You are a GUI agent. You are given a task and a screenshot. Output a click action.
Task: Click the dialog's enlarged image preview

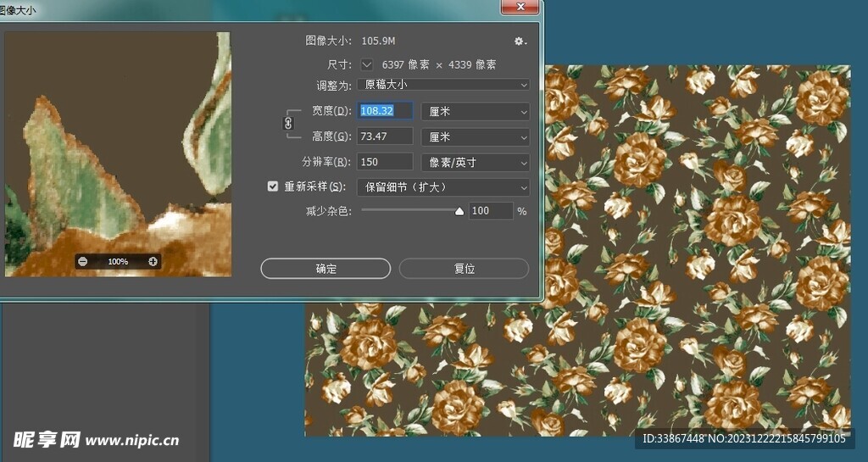[x=118, y=153]
